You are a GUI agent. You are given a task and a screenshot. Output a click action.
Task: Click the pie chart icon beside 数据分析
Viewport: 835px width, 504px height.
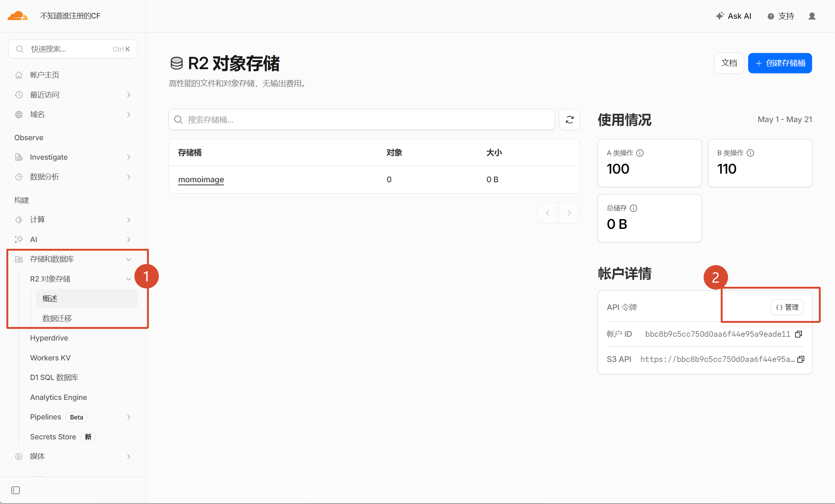pyautogui.click(x=19, y=177)
